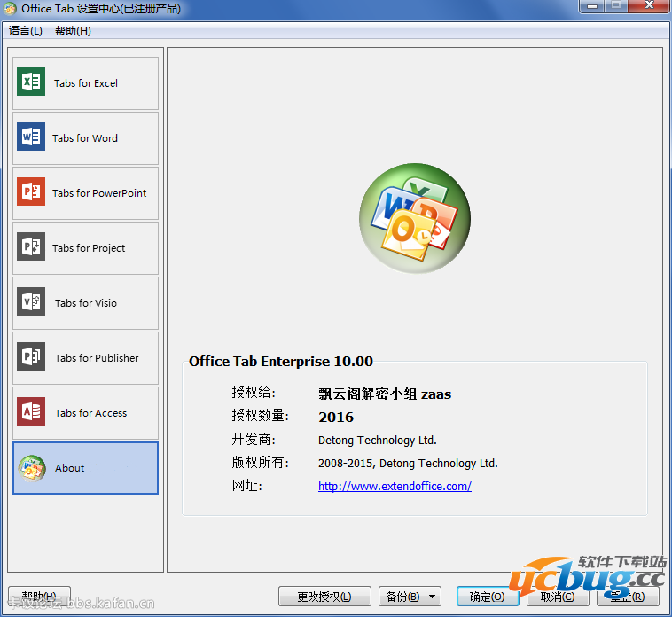Viewport: 672px width, 617px height.
Task: Click the 授权给 label
Action: 254,393
